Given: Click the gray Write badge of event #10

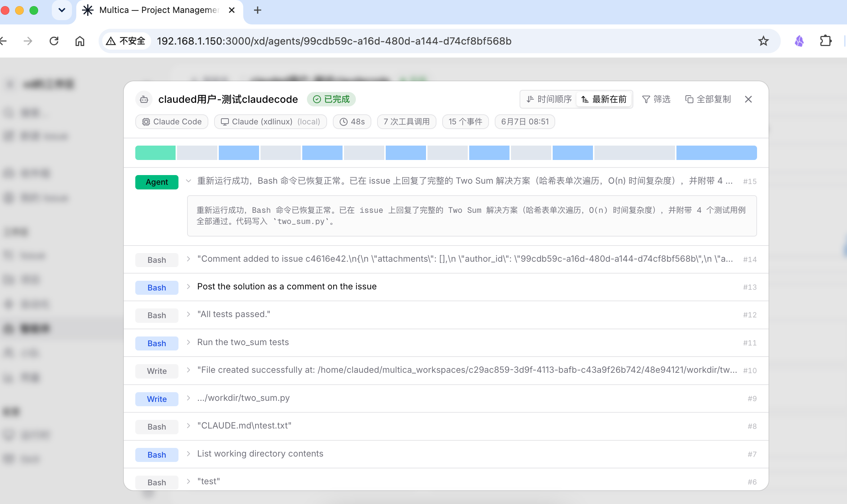Looking at the screenshot, I should click(x=157, y=371).
